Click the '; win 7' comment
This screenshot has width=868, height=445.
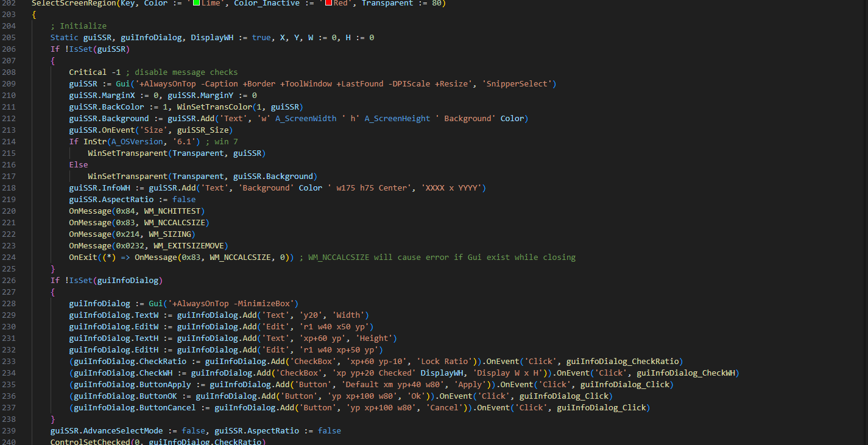tap(222, 142)
